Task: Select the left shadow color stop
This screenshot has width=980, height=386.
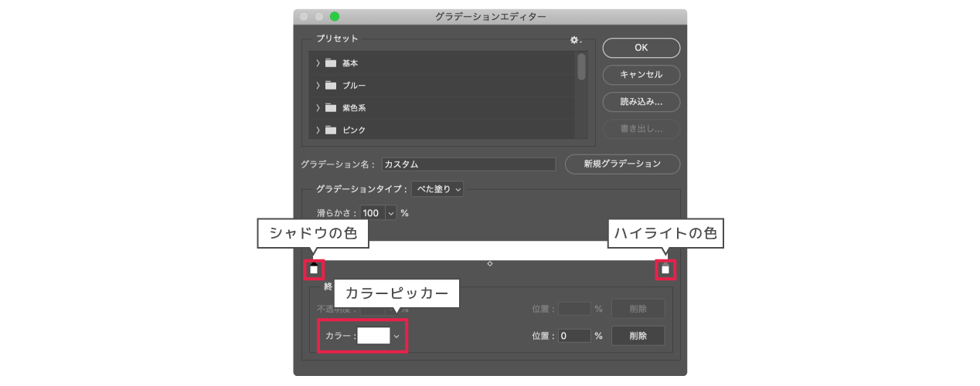Action: pyautogui.click(x=314, y=269)
